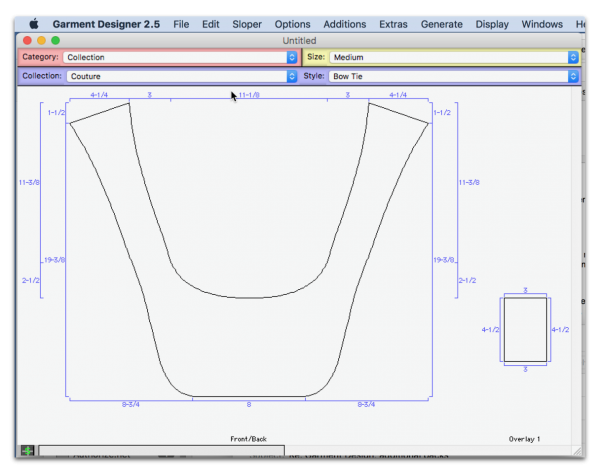This screenshot has width=600, height=474.
Task: Click the Front/Back label under the pattern
Action: click(x=248, y=439)
